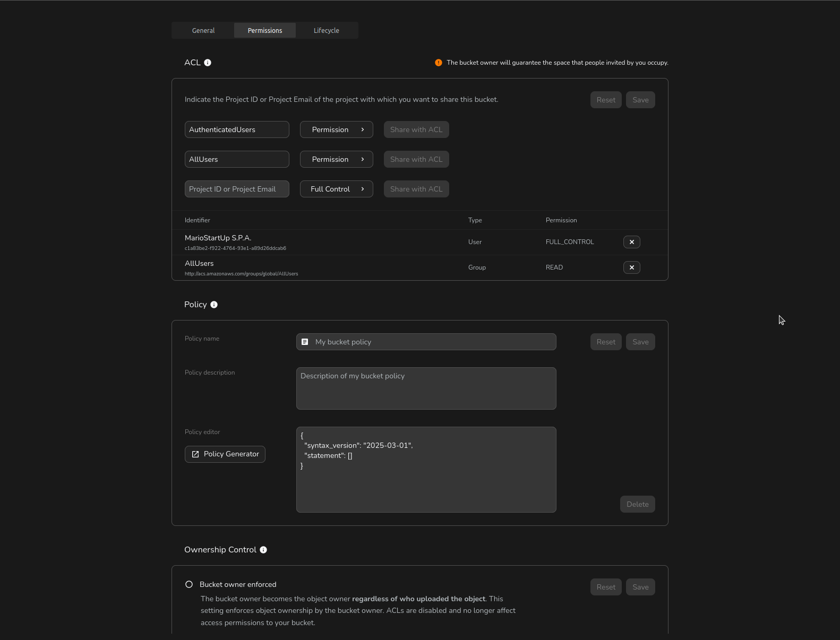The width and height of the screenshot is (840, 640).
Task: Switch to the Lifecycle tab
Action: (326, 30)
